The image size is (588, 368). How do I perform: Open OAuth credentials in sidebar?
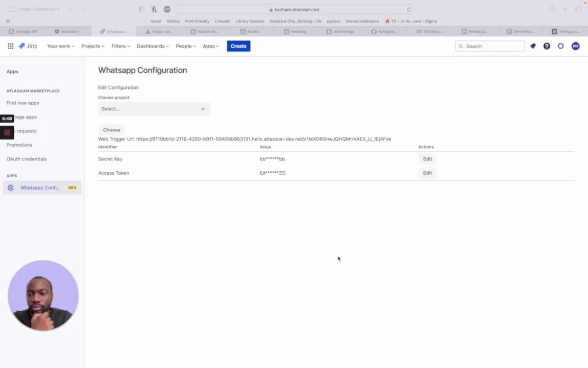pos(26,159)
